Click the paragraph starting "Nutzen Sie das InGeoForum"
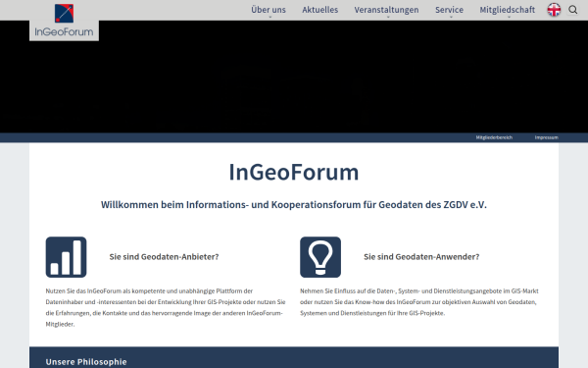Viewport: 588px width, 368px height. click(x=166, y=307)
